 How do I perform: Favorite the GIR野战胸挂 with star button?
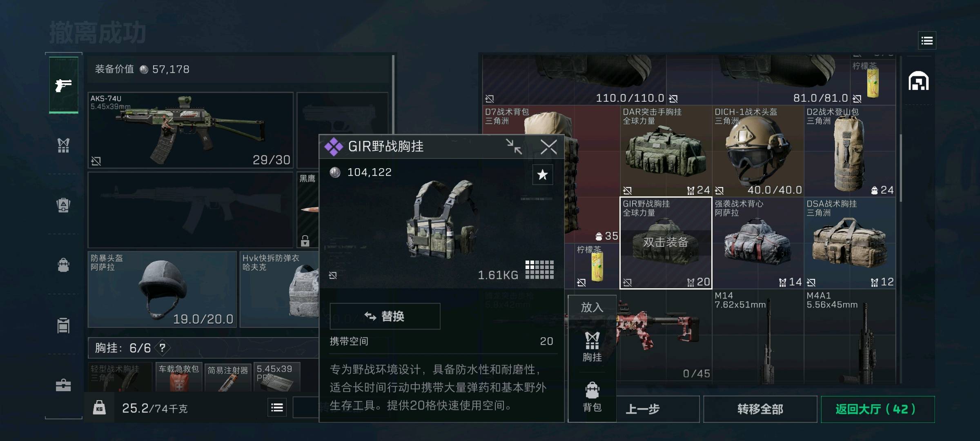543,175
